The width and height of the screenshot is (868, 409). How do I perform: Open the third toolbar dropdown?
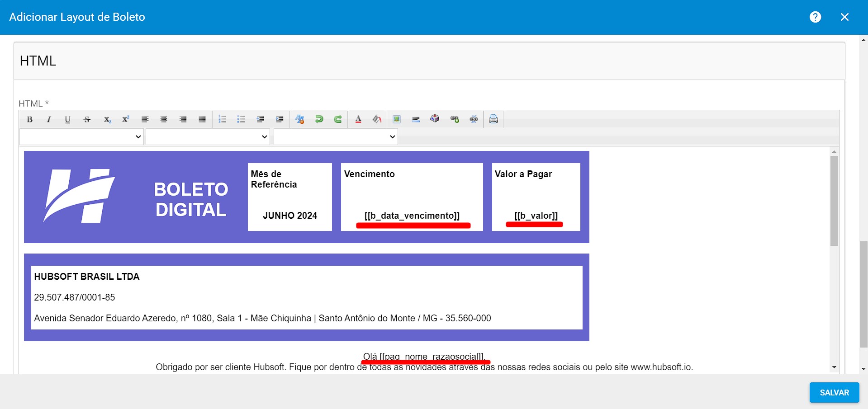pos(336,136)
